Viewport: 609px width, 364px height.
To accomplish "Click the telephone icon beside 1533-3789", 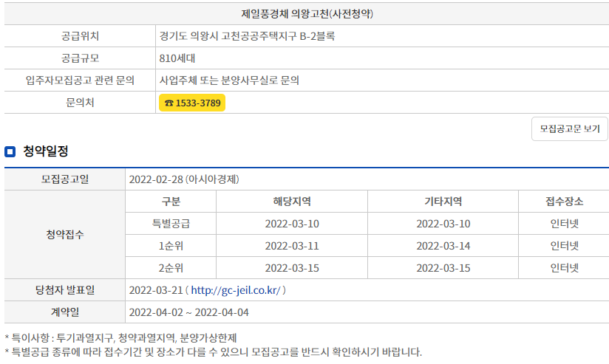I will [x=169, y=103].
